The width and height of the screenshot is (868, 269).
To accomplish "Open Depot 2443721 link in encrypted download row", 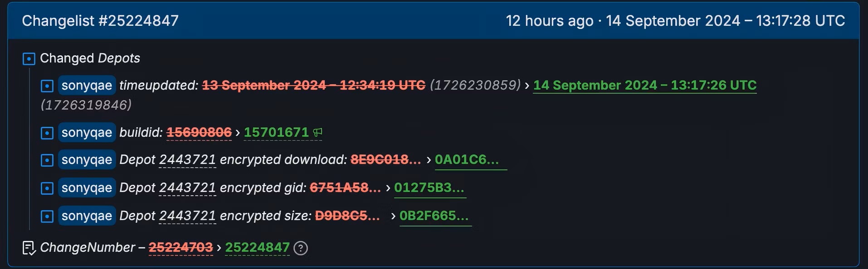I will (187, 160).
